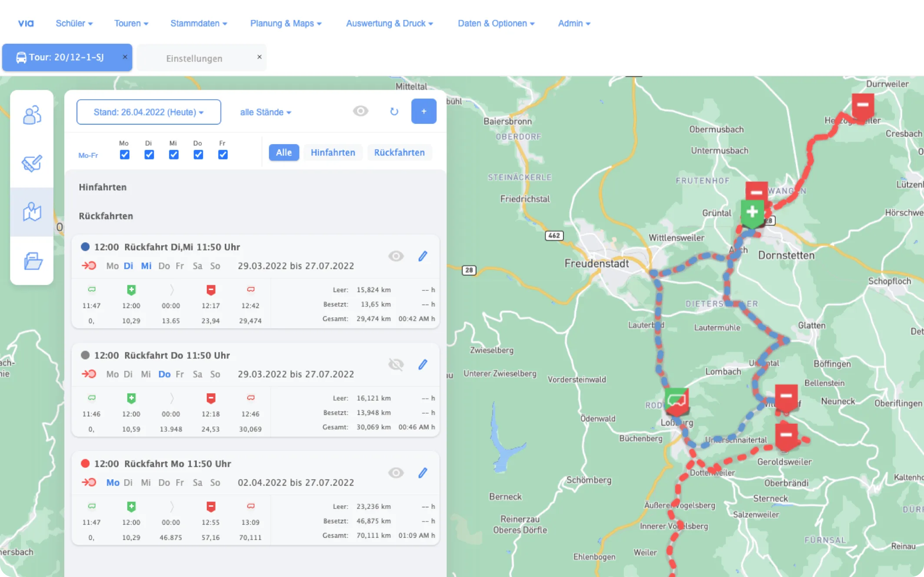Screen dimensions: 924x577
Task: Open the Auswertung & Druck menu
Action: (x=389, y=23)
